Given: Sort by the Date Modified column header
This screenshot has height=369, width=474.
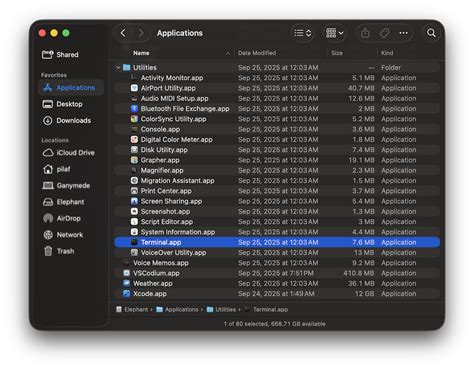Looking at the screenshot, I should (257, 53).
